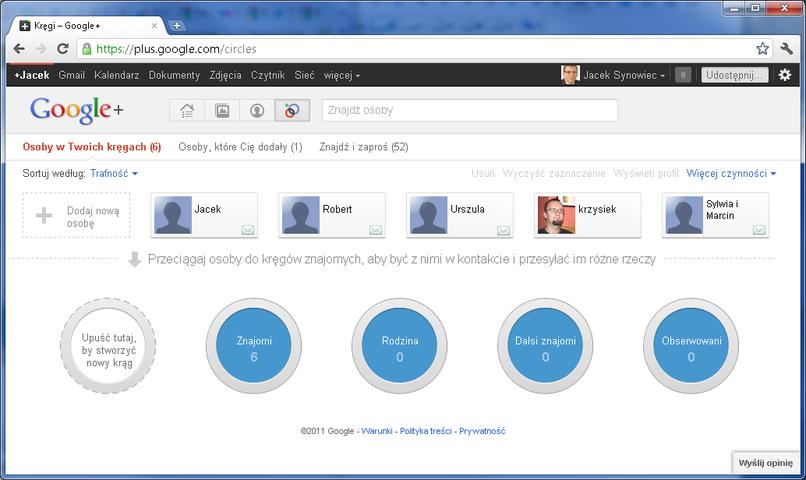
Task: Open the Prywatność footer link
Action: (482, 431)
